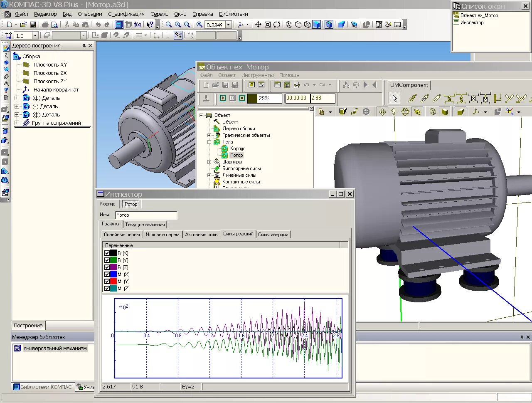Screen dimensions: 532x403
Task: Click the Fr (X) black color swatch
Action: click(113, 253)
